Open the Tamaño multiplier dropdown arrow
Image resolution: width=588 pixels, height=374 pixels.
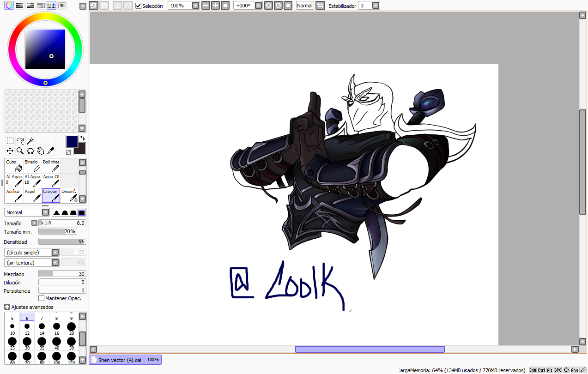pyautogui.click(x=34, y=223)
